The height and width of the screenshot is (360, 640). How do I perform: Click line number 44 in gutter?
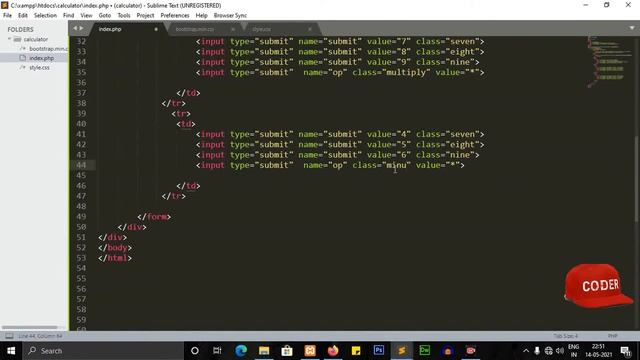pos(81,165)
